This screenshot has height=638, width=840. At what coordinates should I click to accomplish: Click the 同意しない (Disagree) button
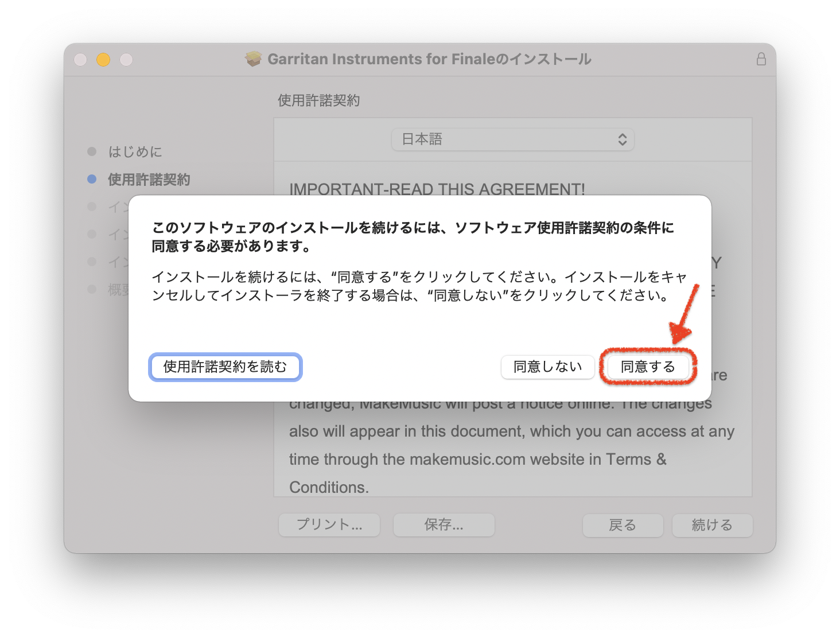click(x=547, y=367)
